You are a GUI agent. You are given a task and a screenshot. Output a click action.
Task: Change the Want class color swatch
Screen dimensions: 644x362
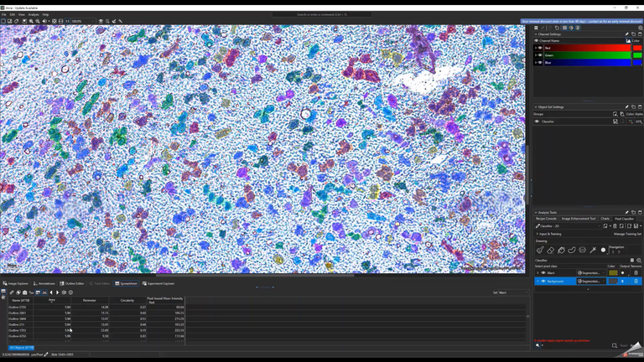tap(613, 272)
